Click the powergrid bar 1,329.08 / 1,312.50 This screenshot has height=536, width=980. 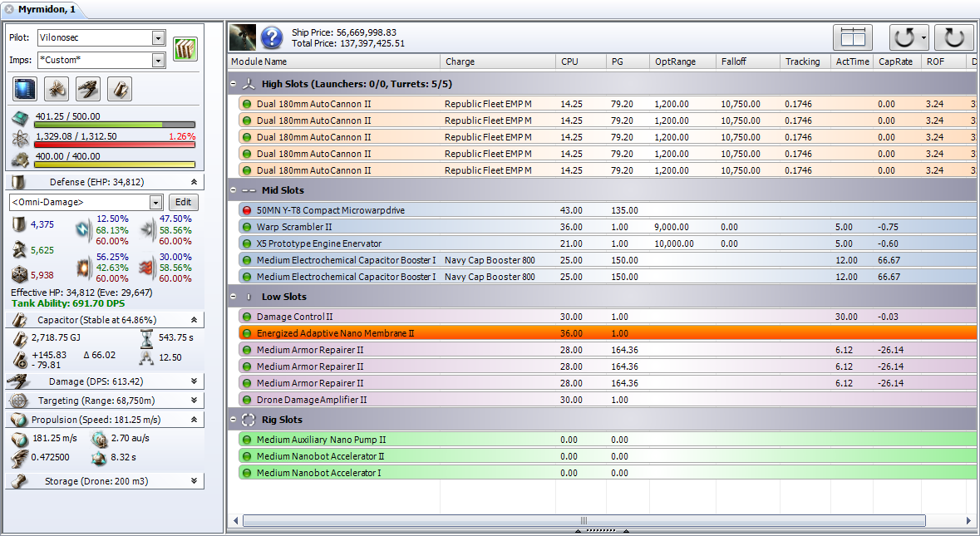pyautogui.click(x=115, y=145)
